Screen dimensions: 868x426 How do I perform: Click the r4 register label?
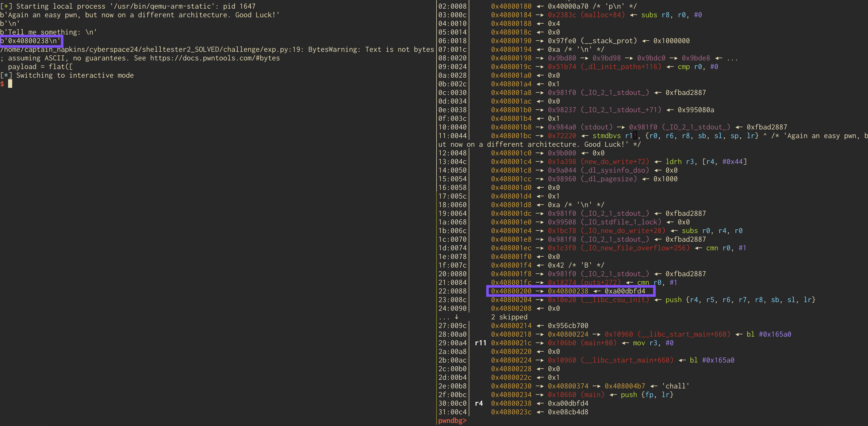pos(478,403)
